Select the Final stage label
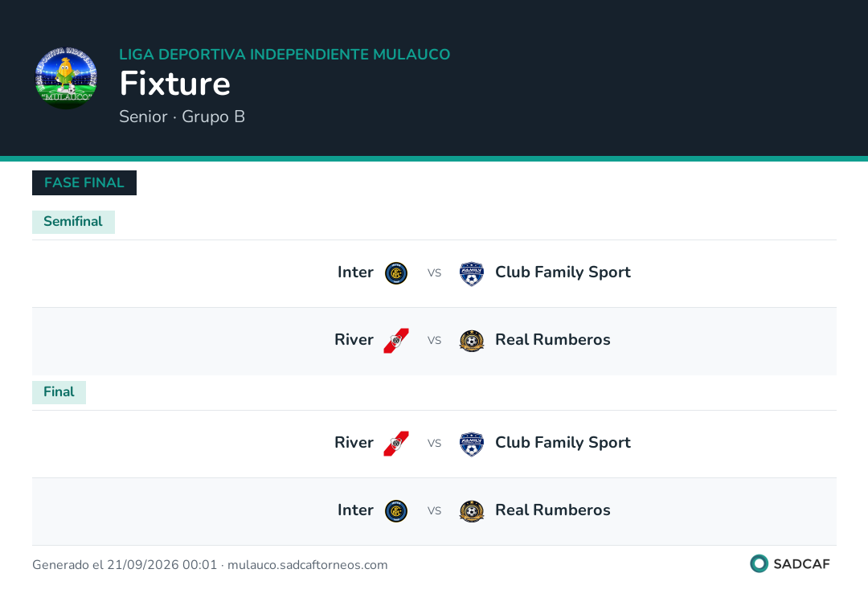The width and height of the screenshot is (868, 606). [59, 392]
